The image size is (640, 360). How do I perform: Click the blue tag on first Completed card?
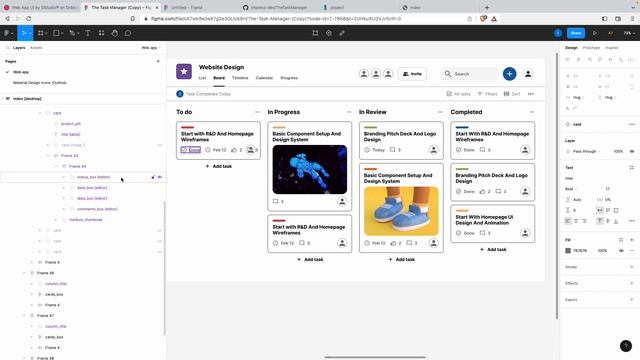click(462, 127)
